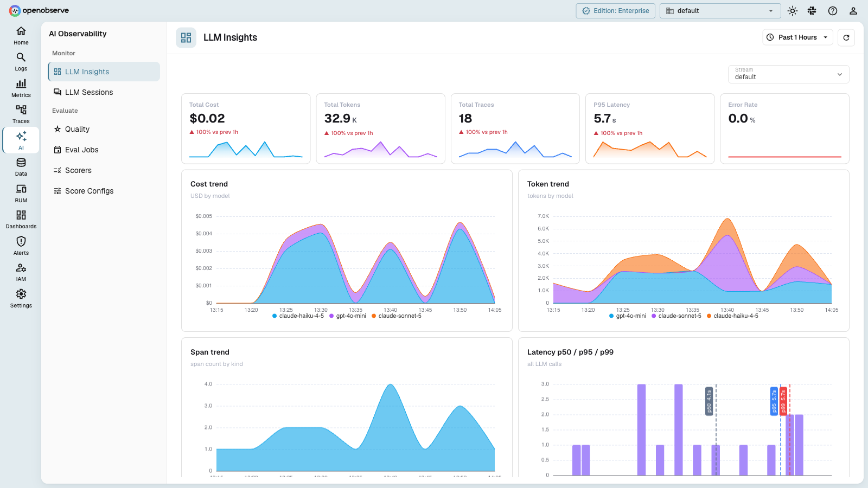The height and width of the screenshot is (488, 868).
Task: Click the Total Tokens 32.9K card
Action: [380, 129]
